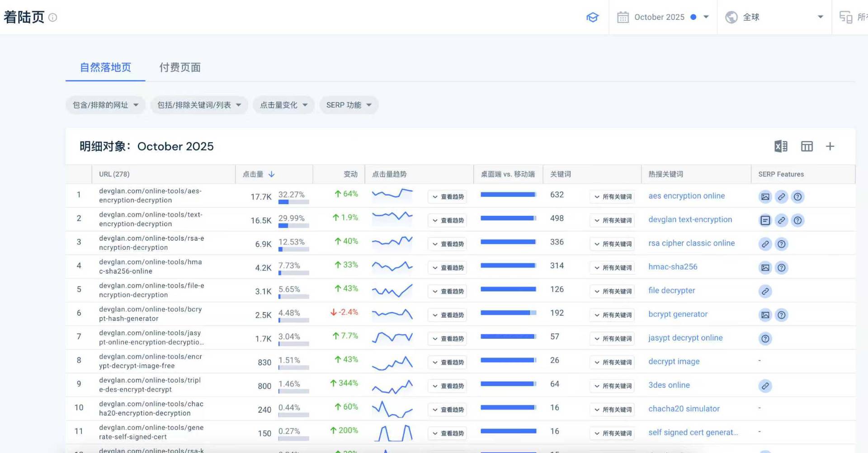Click question SERP icon for devglan text-encryption
The width and height of the screenshot is (868, 453).
click(798, 220)
